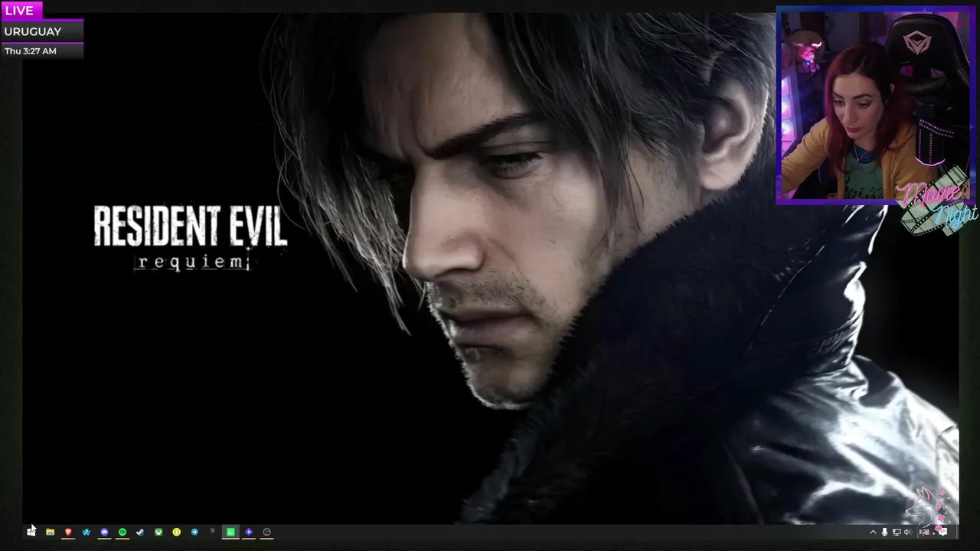Open the Windows Start menu

[31, 532]
